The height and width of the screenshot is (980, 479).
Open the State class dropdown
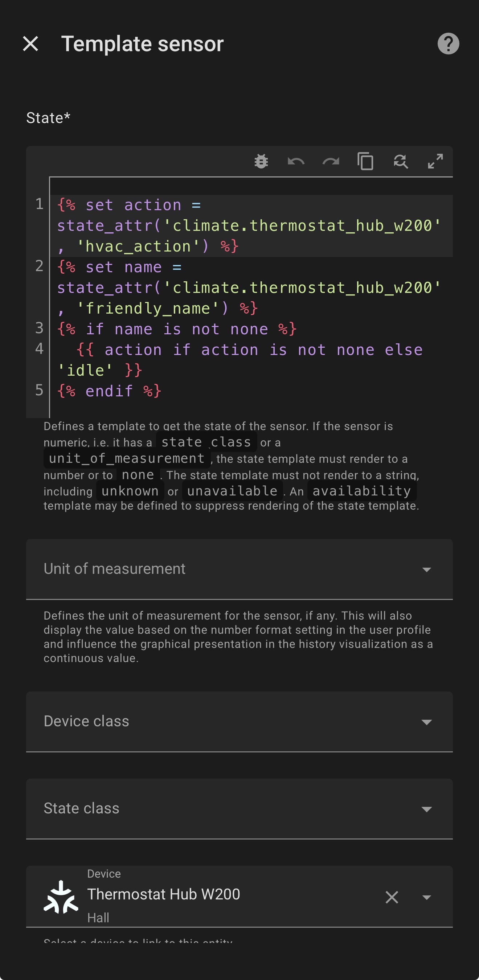[239, 808]
